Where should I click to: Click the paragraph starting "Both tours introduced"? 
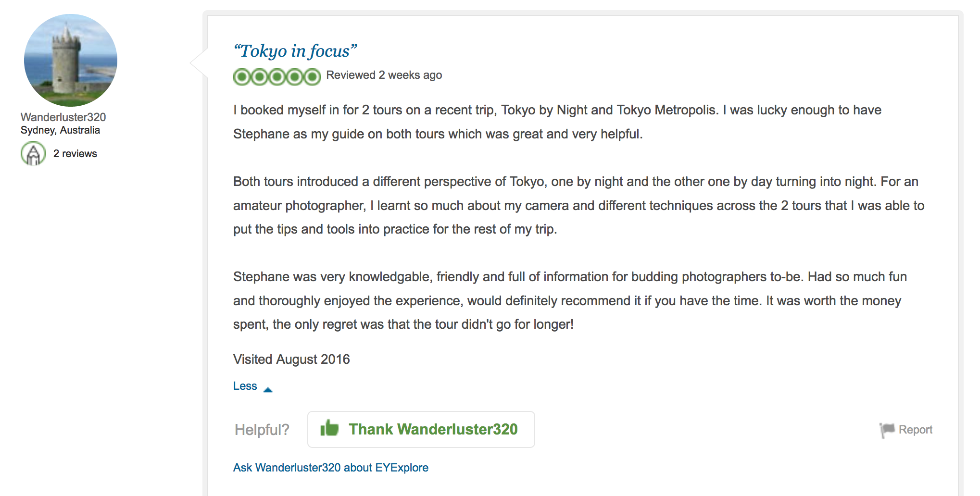[x=577, y=205]
